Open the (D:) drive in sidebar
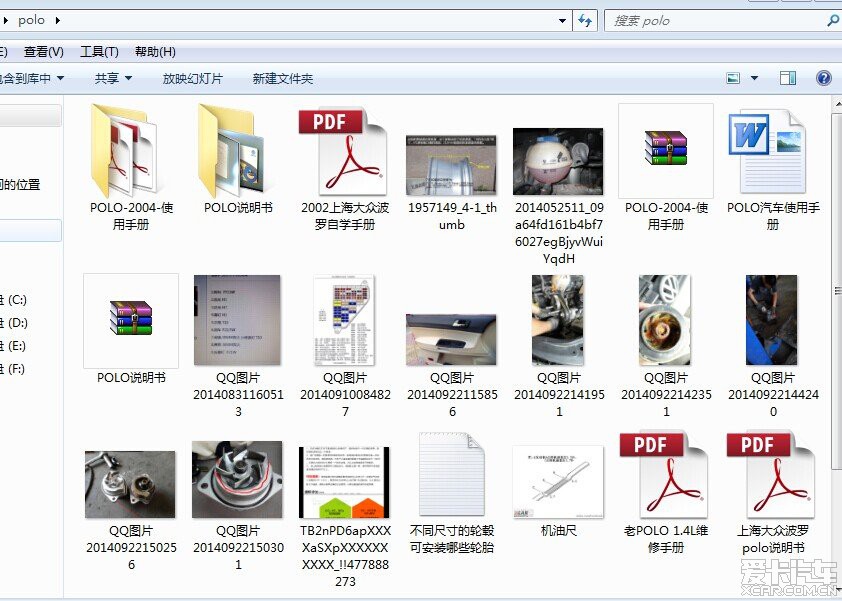The image size is (842, 601). pyautogui.click(x=14, y=323)
